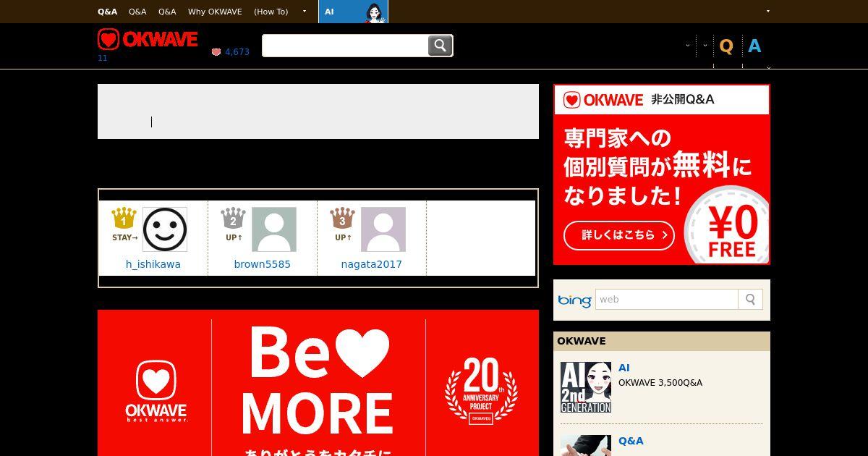Image resolution: width=868 pixels, height=456 pixels.
Task: Click the blue A answer icon
Action: point(754,46)
